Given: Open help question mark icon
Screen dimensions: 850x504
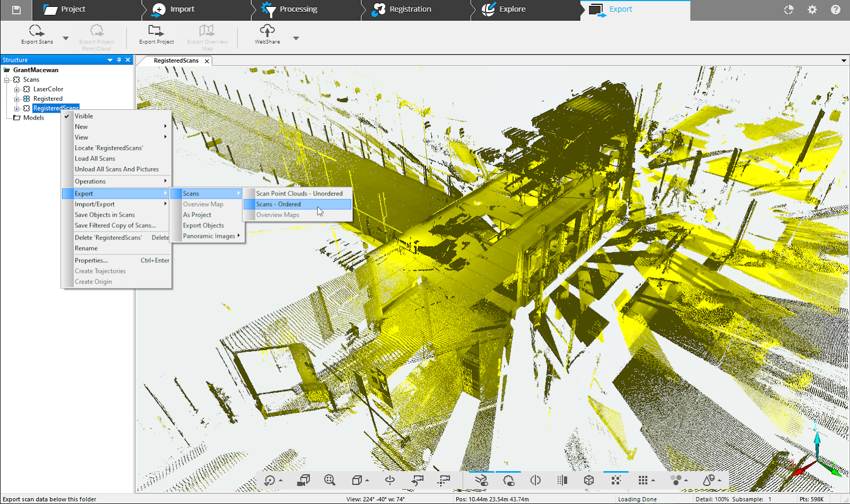Looking at the screenshot, I should click(x=836, y=10).
